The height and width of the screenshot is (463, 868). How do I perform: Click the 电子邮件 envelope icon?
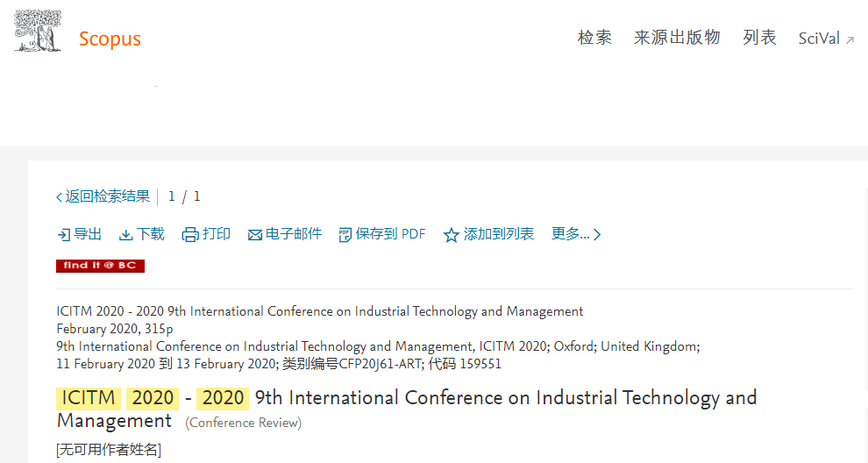coord(254,235)
